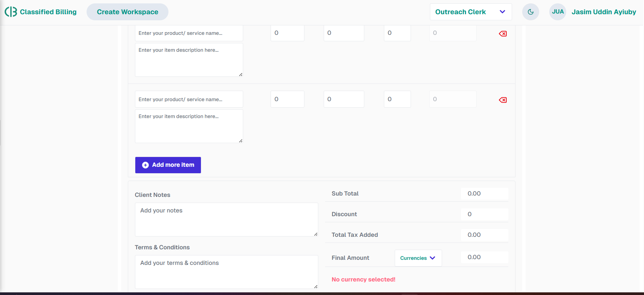Expand the Currencies dropdown
This screenshot has width=644, height=295.
418,258
